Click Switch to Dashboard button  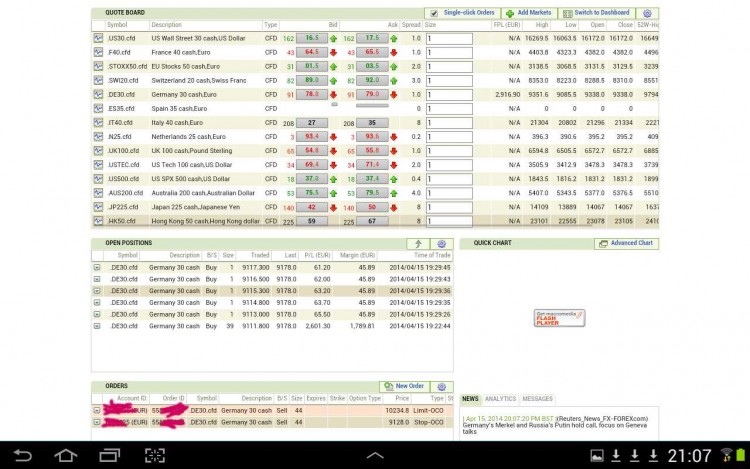[x=596, y=13]
